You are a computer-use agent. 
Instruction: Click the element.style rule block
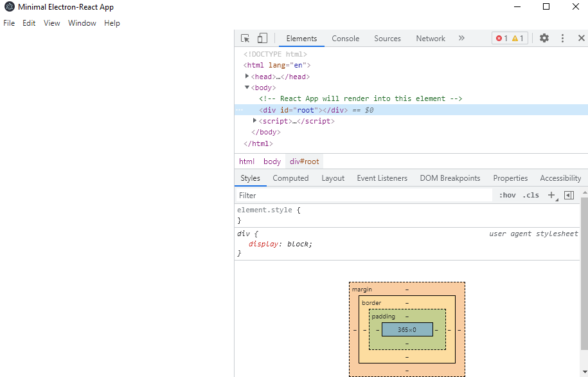407,215
